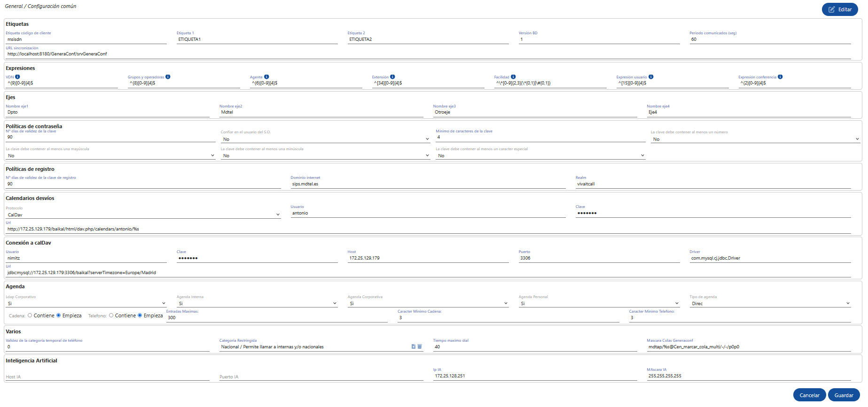Show info for Facilidad expression
868x407 pixels.
[513, 77]
